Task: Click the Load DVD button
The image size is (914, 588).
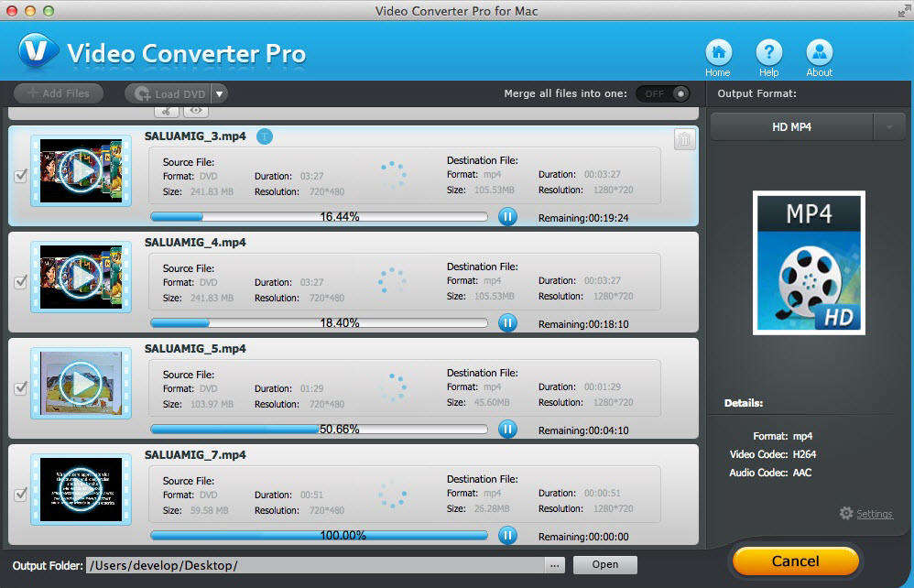Action: pyautogui.click(x=169, y=93)
